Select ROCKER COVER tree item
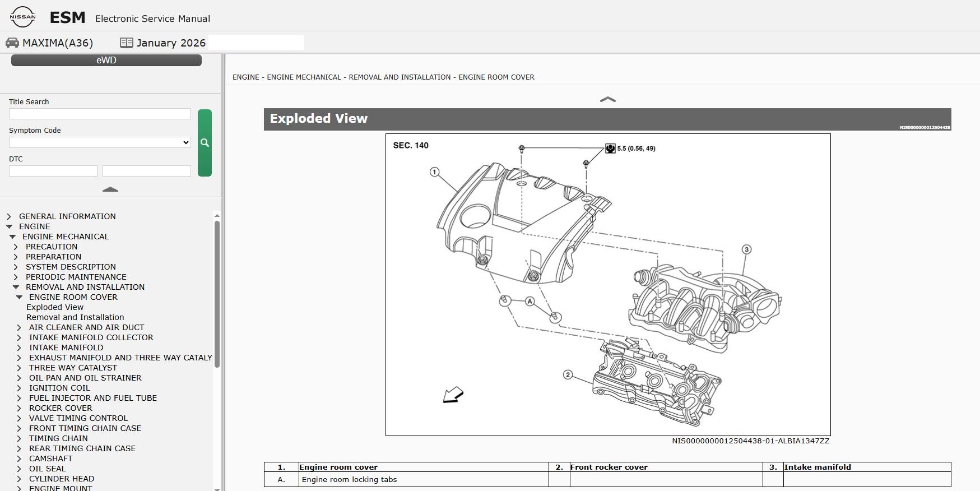The image size is (980, 491). (x=61, y=408)
